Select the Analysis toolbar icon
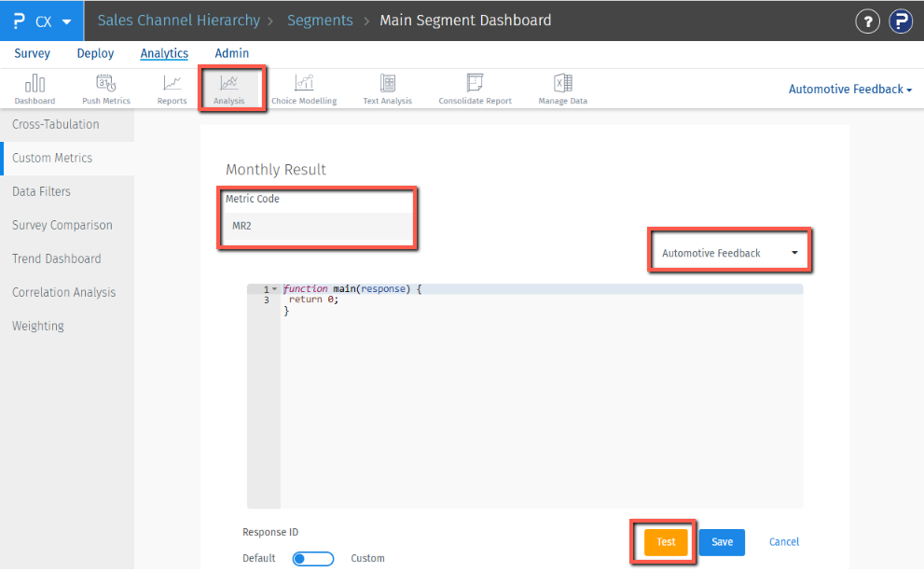 pos(229,89)
